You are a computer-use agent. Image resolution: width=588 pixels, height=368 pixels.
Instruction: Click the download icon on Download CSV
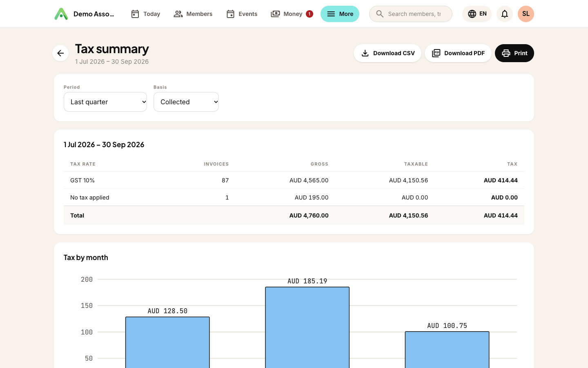click(365, 53)
